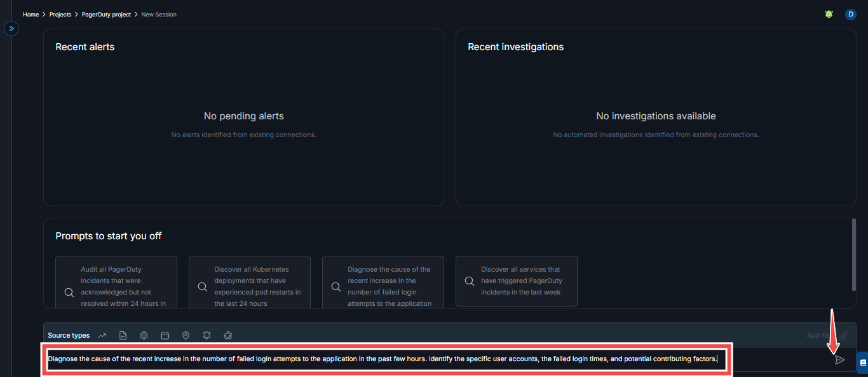
Task: Choose the "Audit all PagerDuty incidents" prompt
Action: [x=116, y=282]
